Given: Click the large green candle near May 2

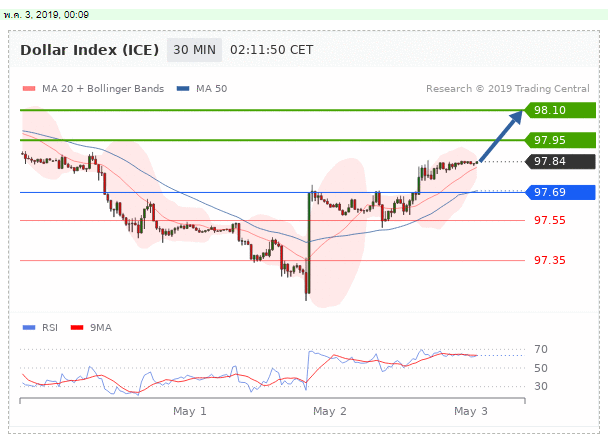Looking at the screenshot, I should [308, 240].
